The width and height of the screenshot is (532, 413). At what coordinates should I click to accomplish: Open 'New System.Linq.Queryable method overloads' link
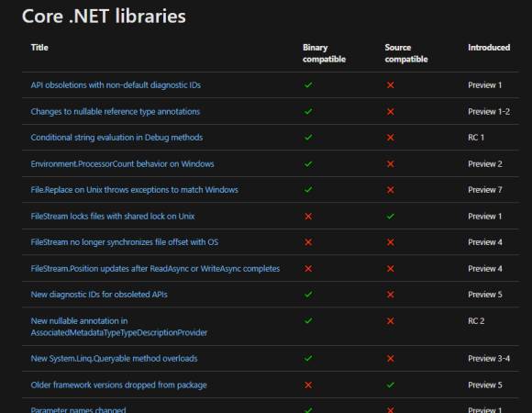[114, 358]
